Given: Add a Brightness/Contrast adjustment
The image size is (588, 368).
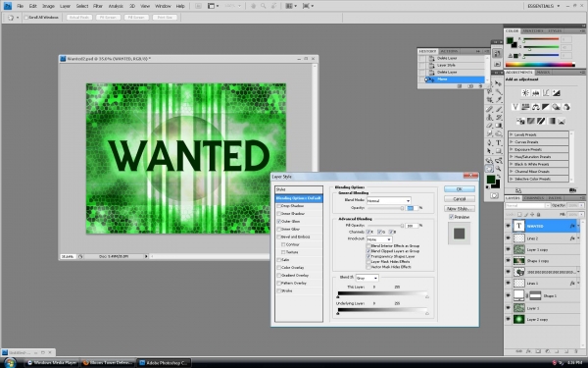Looking at the screenshot, I should coord(525,93).
